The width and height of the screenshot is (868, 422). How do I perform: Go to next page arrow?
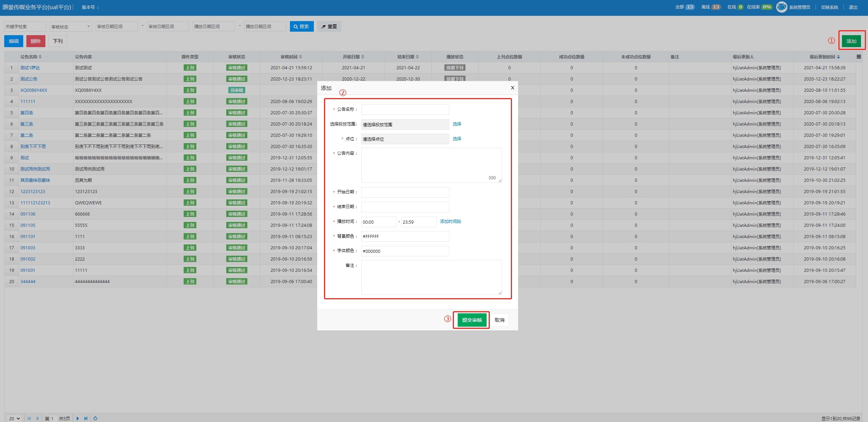78,418
